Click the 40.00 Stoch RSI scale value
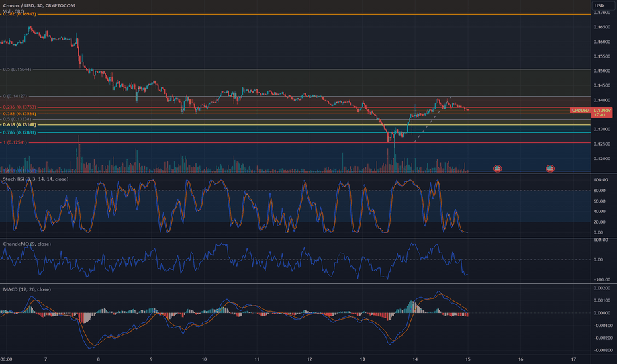Image resolution: width=617 pixels, height=364 pixels. 599,211
